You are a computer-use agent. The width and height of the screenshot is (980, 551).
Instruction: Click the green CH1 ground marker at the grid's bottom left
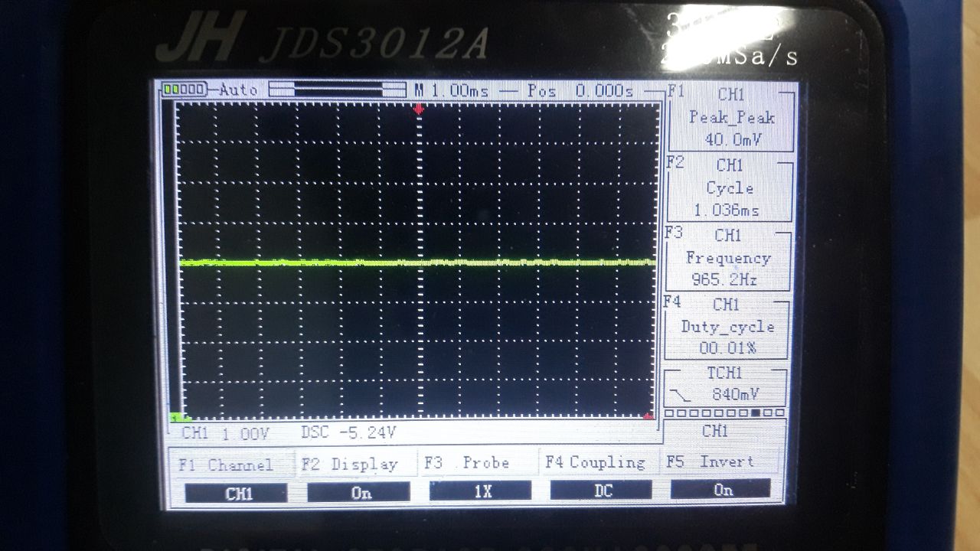click(179, 417)
